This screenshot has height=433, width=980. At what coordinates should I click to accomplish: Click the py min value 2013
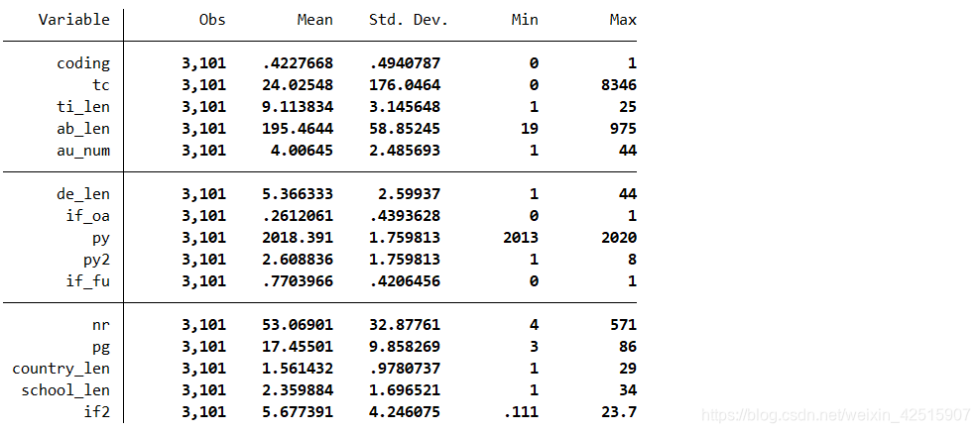(520, 239)
